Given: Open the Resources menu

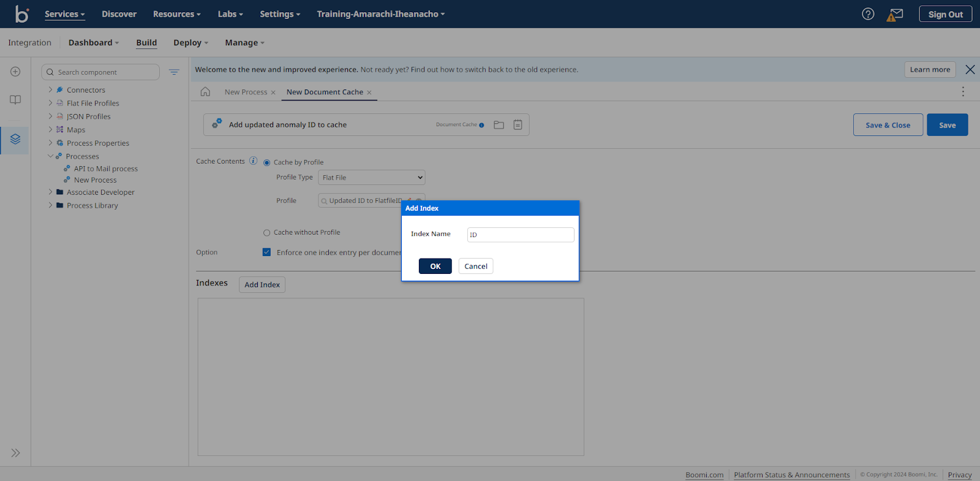Looking at the screenshot, I should point(176,14).
